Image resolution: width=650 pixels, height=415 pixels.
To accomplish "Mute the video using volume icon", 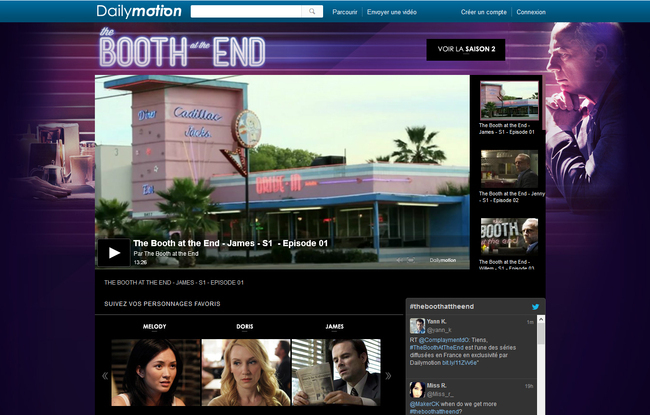I will pos(399,260).
